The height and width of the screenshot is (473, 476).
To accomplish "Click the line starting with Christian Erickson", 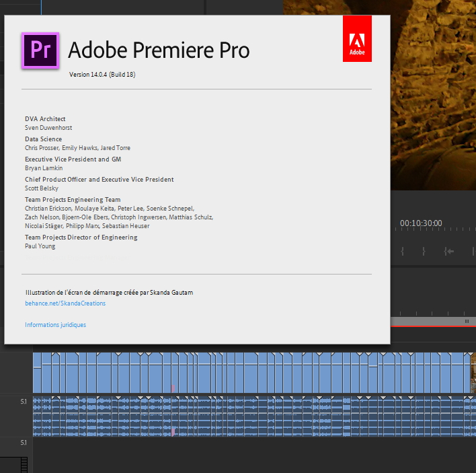I will coord(110,209).
